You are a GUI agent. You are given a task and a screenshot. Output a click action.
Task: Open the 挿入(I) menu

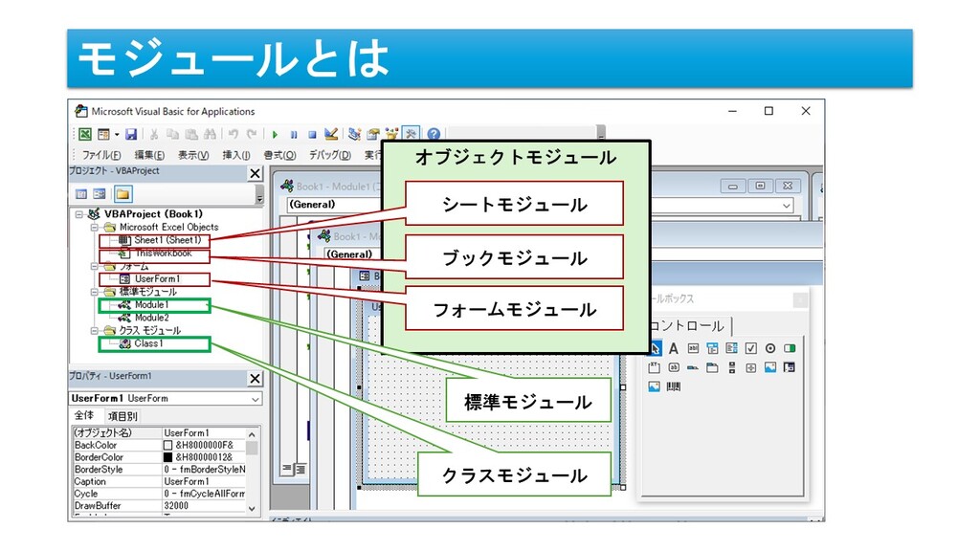point(236,155)
